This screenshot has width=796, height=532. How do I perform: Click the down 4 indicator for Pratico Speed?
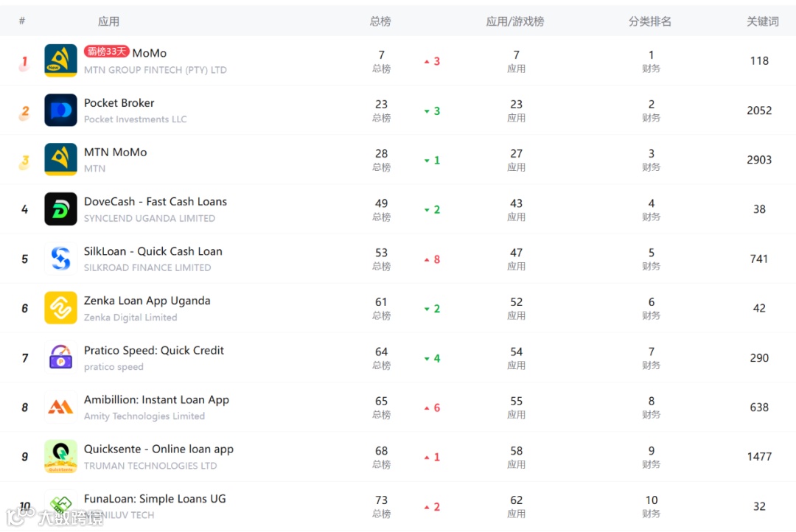(432, 358)
